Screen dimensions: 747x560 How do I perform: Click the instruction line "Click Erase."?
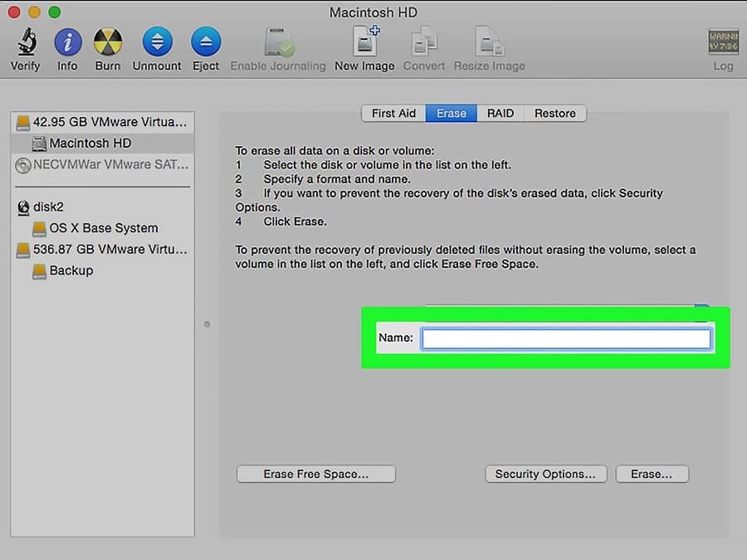coord(295,222)
